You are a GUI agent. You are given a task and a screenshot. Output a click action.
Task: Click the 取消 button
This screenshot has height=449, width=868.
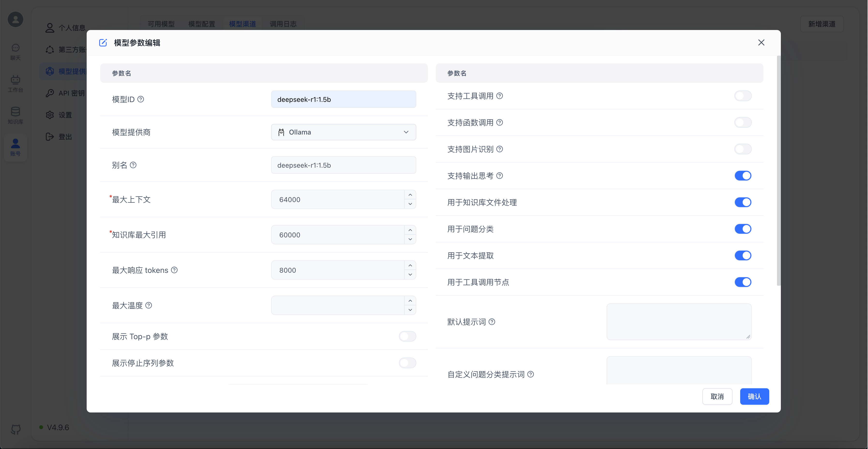[x=717, y=397]
